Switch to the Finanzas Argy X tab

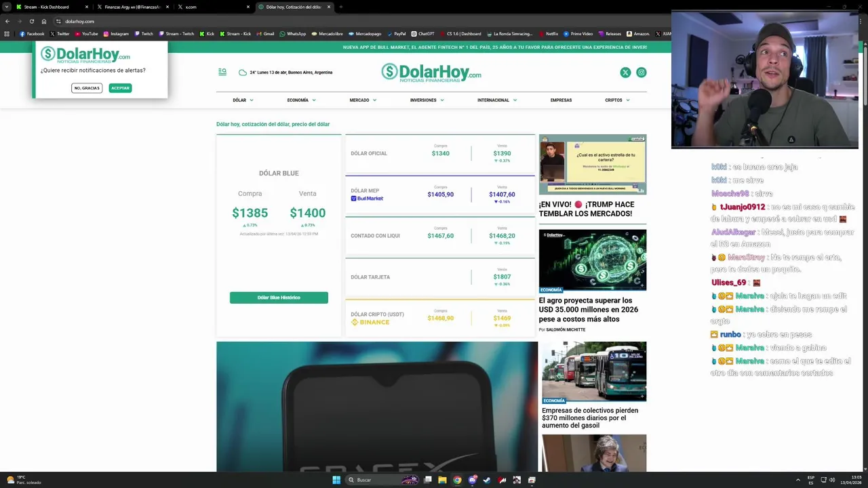pyautogui.click(x=132, y=7)
